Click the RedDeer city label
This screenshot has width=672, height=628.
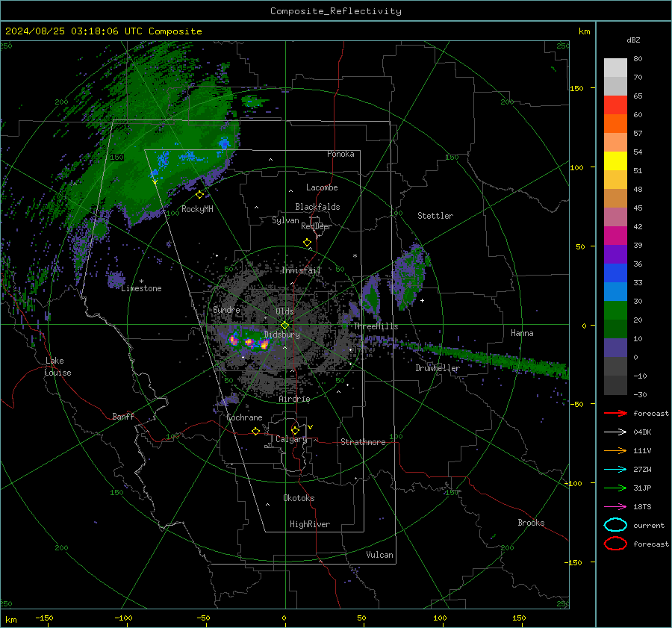pos(317,226)
